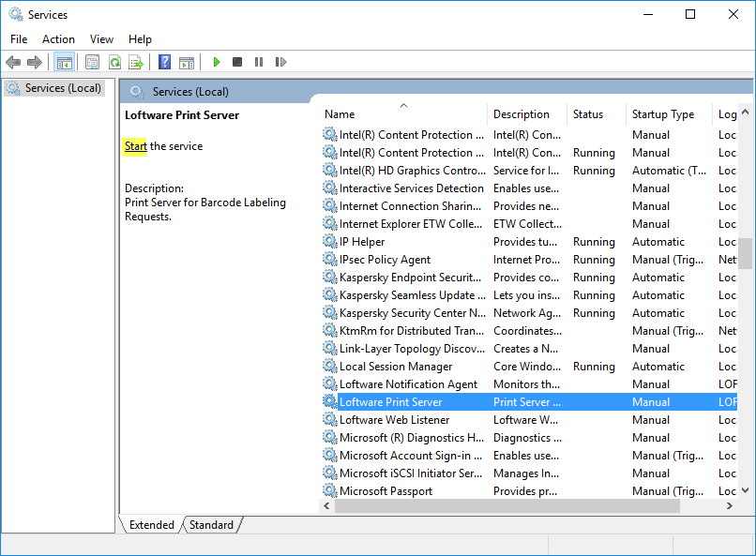Click the gear icon beside Local Session Manager
Image resolution: width=756 pixels, height=556 pixels.
(330, 367)
